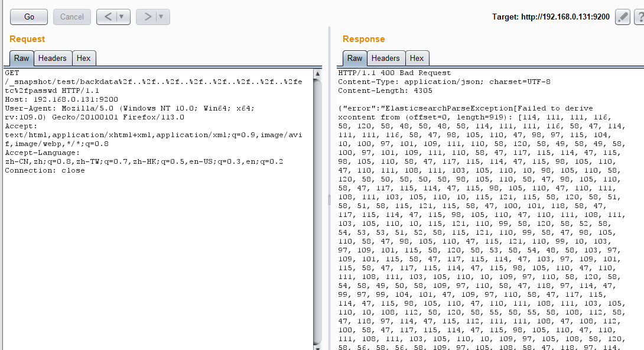Switch to the Response Headers tab
This screenshot has width=644, height=350.
[x=386, y=59]
